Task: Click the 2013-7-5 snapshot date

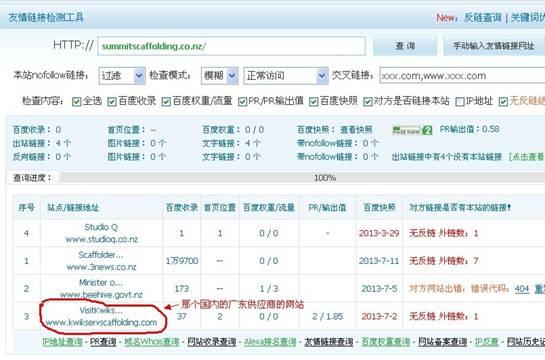Action: tap(379, 289)
